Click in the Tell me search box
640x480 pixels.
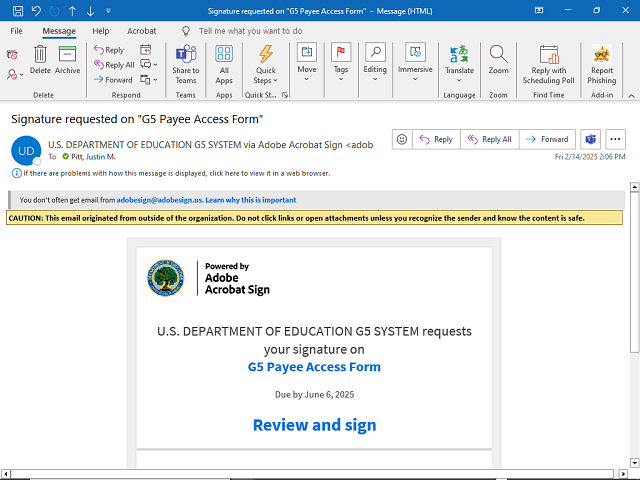250,31
